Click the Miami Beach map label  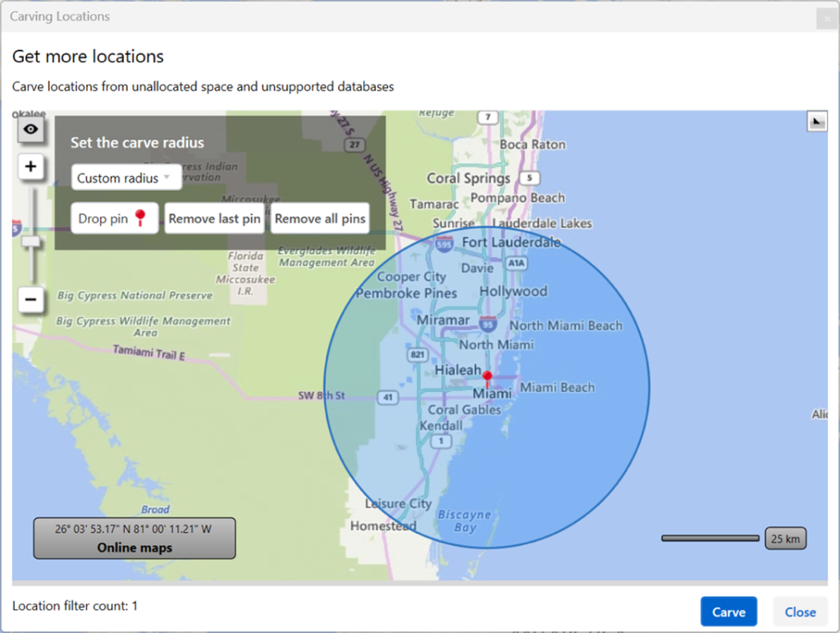coord(558,387)
